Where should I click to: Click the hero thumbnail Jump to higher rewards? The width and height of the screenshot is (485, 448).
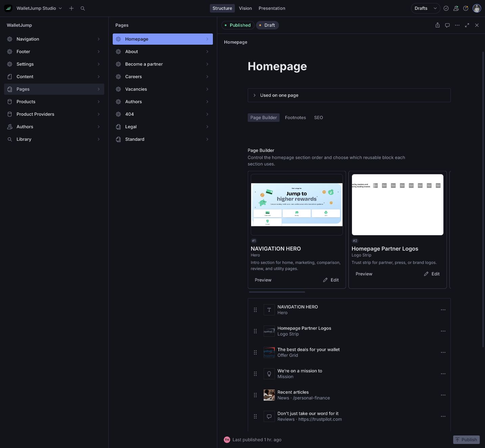[297, 205]
